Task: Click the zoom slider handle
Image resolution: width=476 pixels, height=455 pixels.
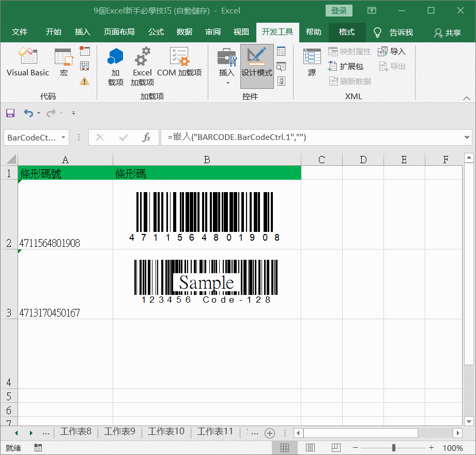Action: click(394, 447)
